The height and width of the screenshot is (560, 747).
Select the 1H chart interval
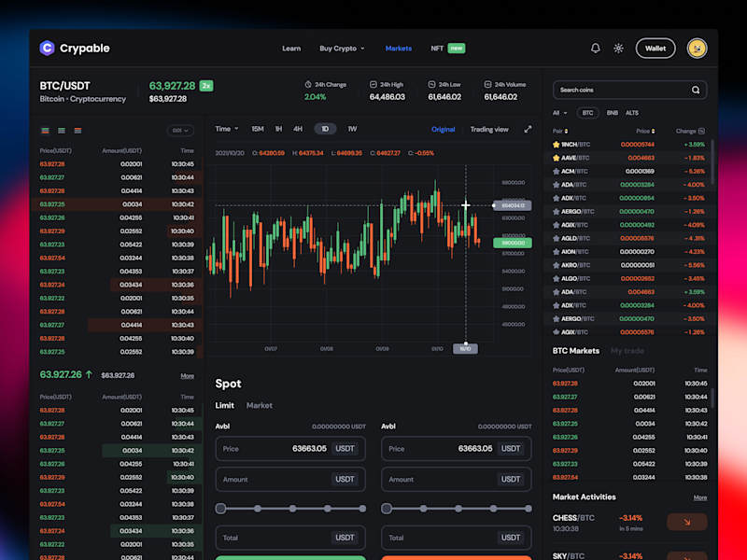[278, 129]
